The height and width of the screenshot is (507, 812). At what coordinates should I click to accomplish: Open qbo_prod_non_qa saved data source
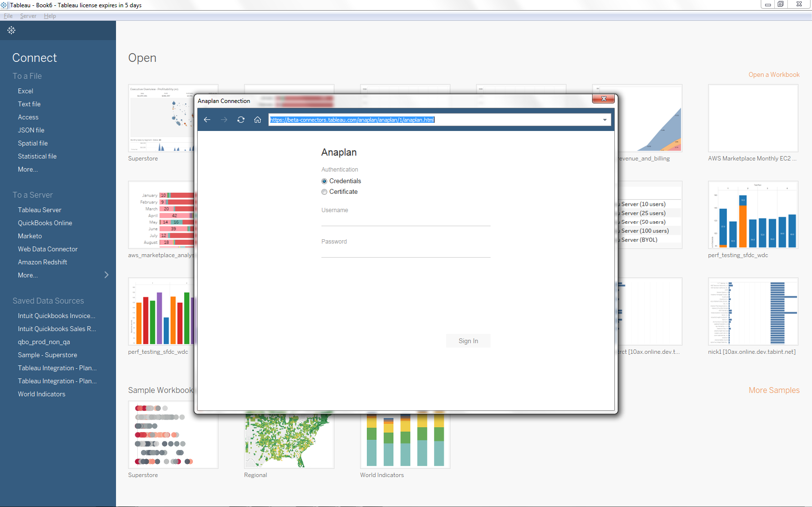coord(44,342)
